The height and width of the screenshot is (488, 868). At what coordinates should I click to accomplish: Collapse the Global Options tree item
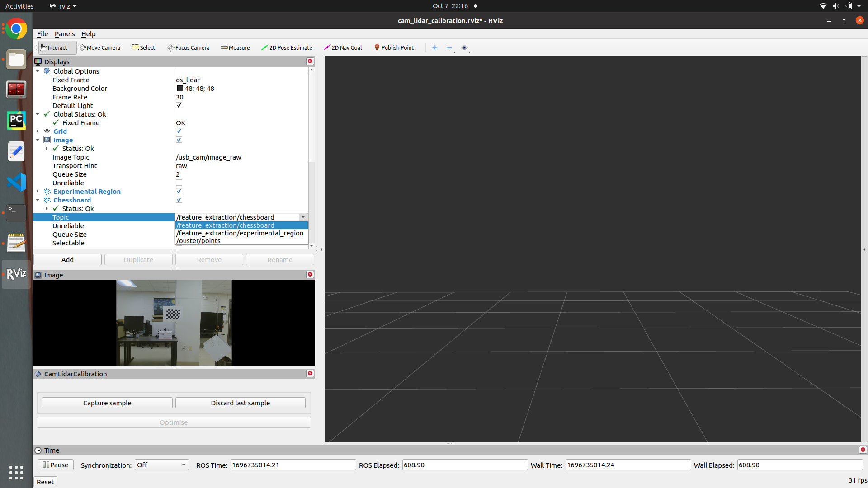(x=38, y=71)
